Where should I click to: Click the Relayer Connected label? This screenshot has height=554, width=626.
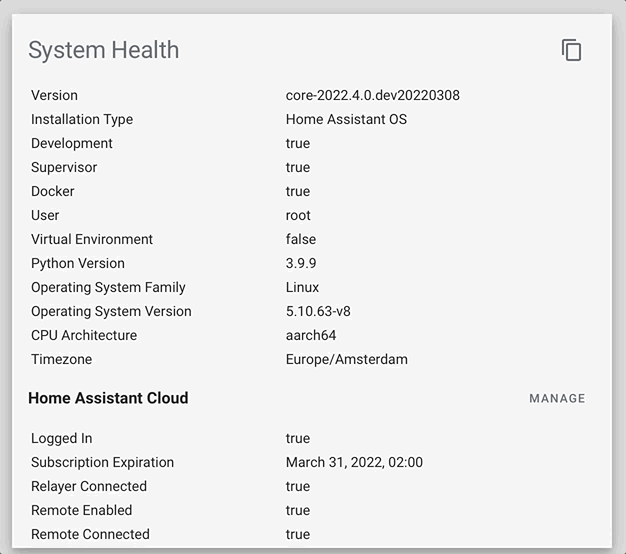[89, 487]
